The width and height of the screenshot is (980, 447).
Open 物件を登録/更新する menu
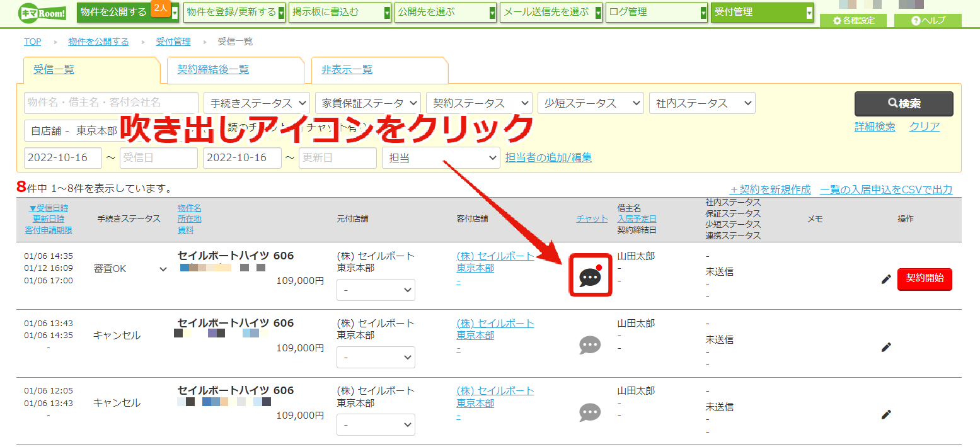pos(234,12)
